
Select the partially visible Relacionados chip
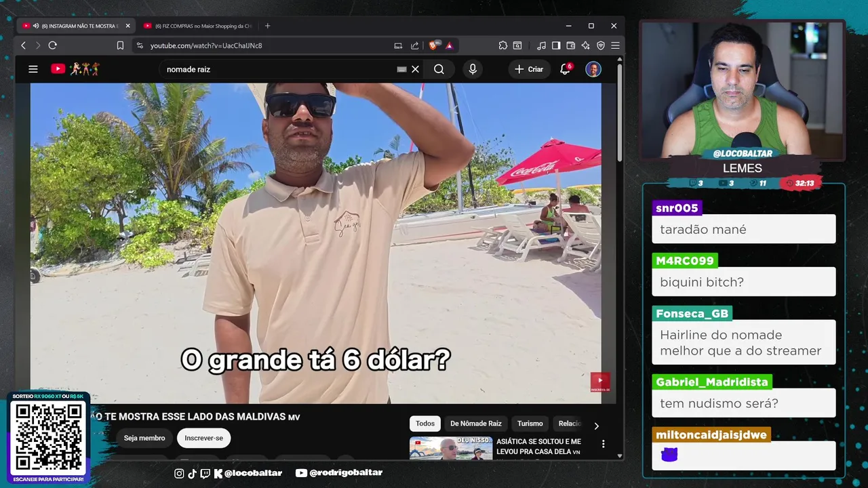(x=570, y=424)
